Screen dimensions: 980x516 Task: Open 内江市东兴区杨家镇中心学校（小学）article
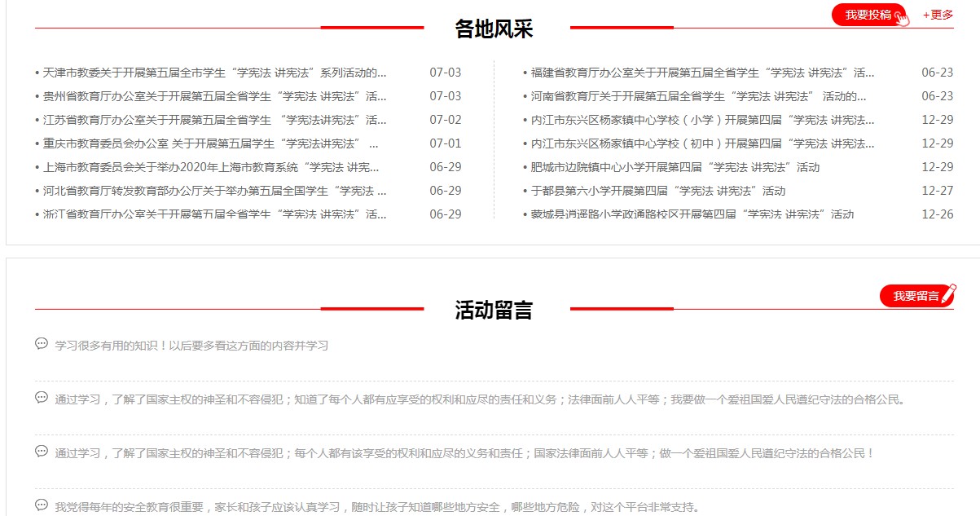[x=703, y=120]
